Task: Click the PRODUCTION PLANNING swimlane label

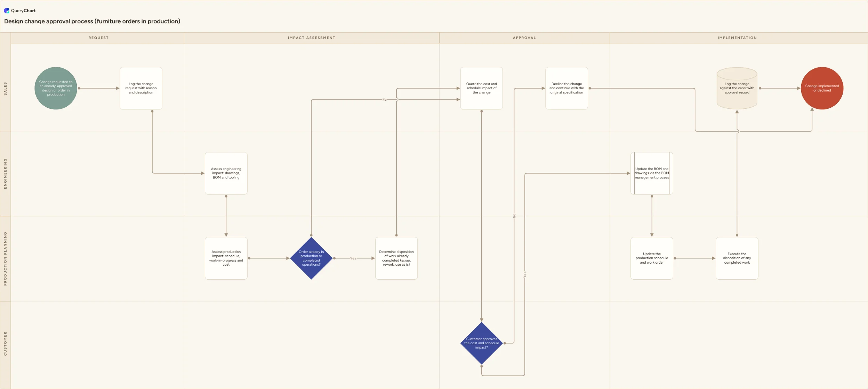Action: [x=5, y=259]
